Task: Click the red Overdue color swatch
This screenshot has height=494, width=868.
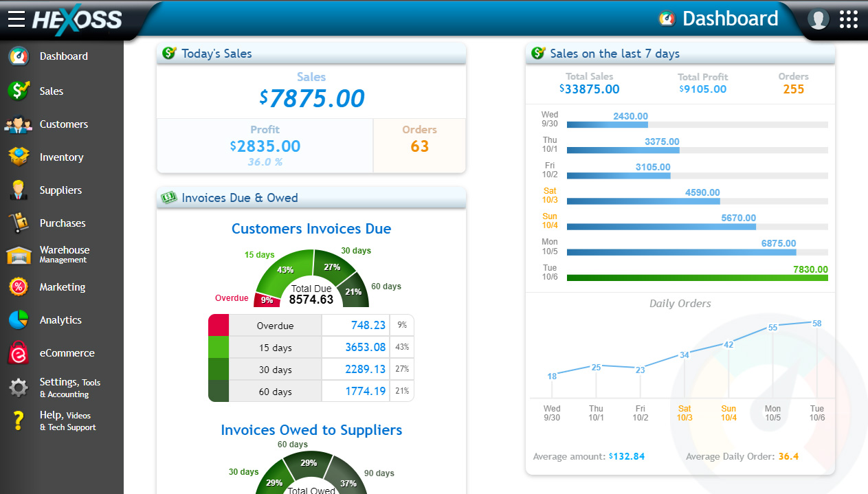Action: (219, 326)
